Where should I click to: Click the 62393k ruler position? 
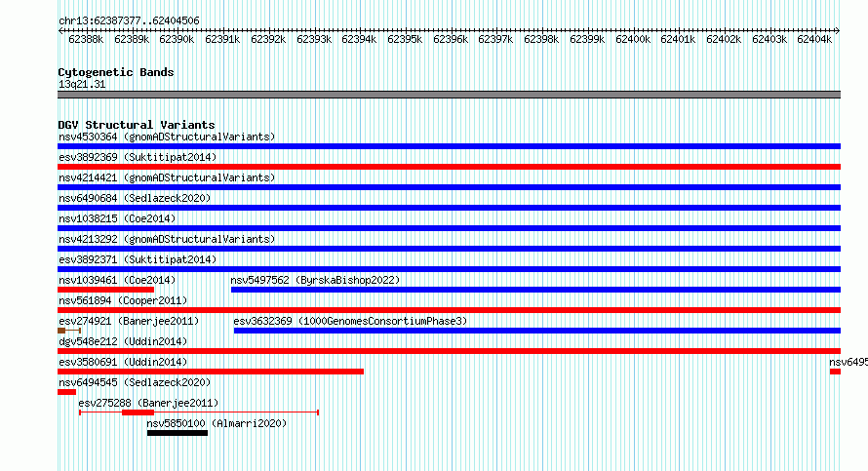pyautogui.click(x=314, y=39)
